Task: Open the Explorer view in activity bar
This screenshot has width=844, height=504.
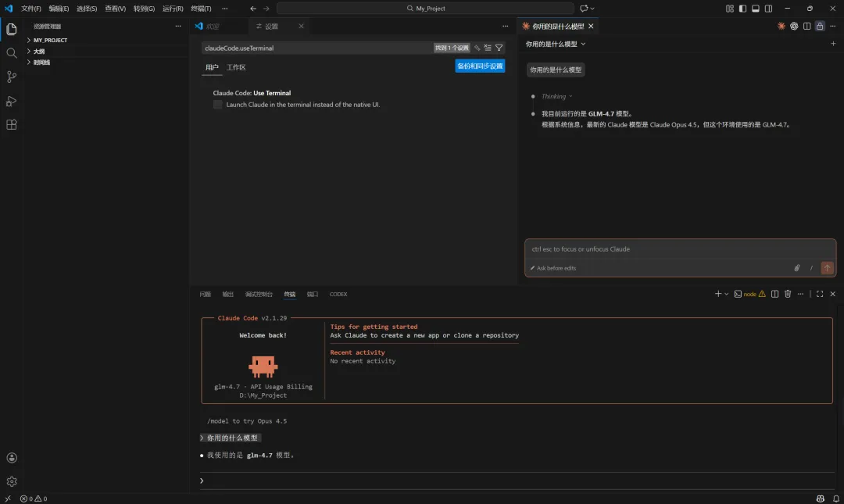Action: 11,29
